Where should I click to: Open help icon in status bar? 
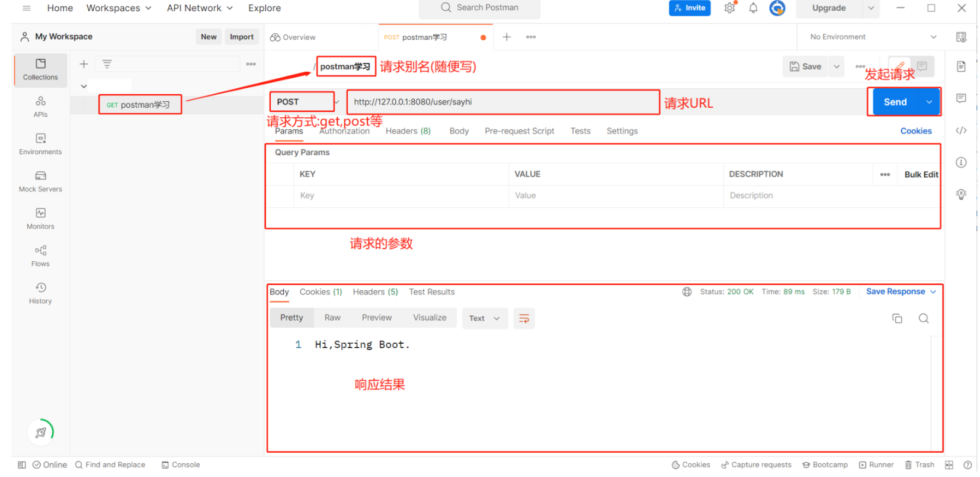click(x=967, y=465)
